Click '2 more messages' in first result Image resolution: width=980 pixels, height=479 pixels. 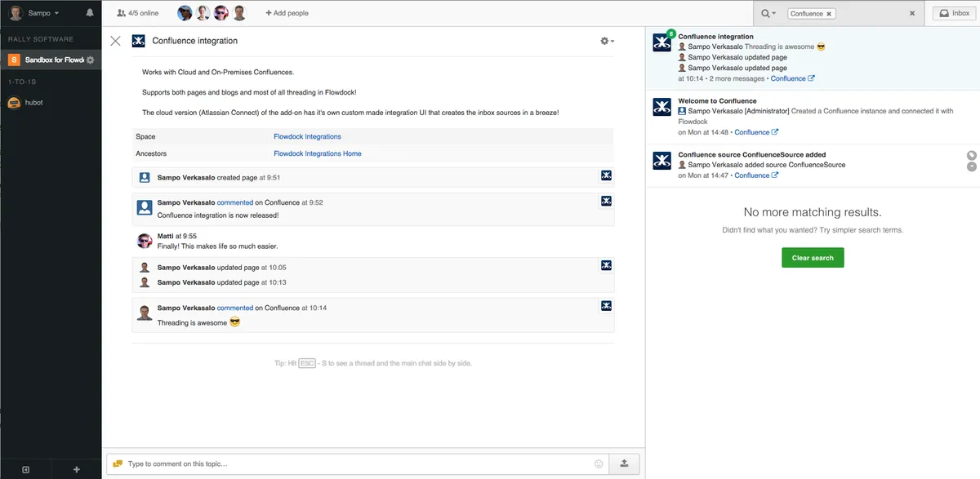pyautogui.click(x=737, y=79)
